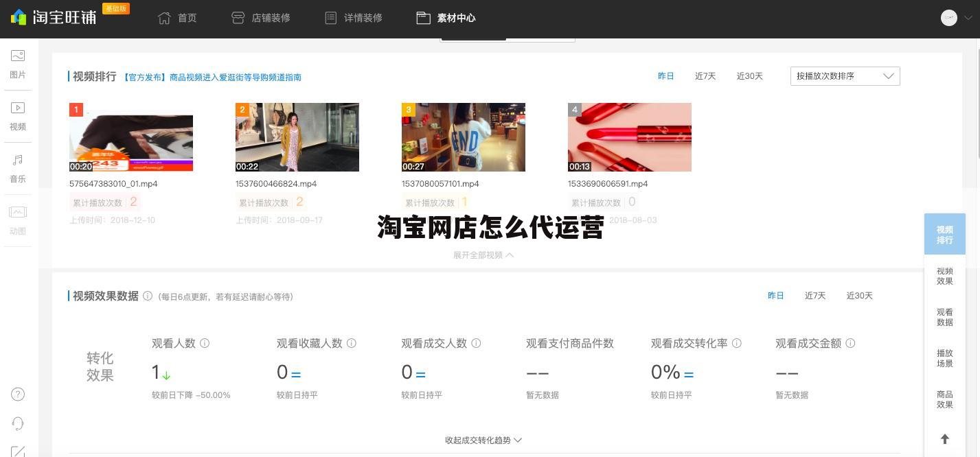980x457 pixels.
Task: Select 近7天 in video ranking filter
Action: point(705,76)
